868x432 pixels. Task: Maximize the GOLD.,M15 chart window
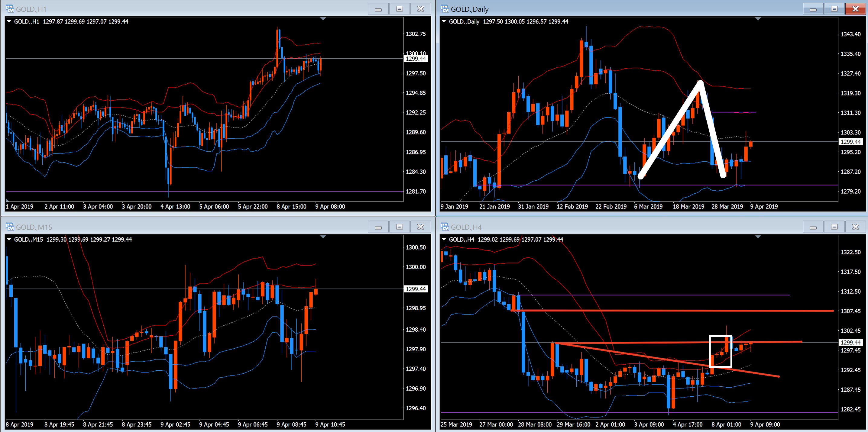pyautogui.click(x=399, y=227)
